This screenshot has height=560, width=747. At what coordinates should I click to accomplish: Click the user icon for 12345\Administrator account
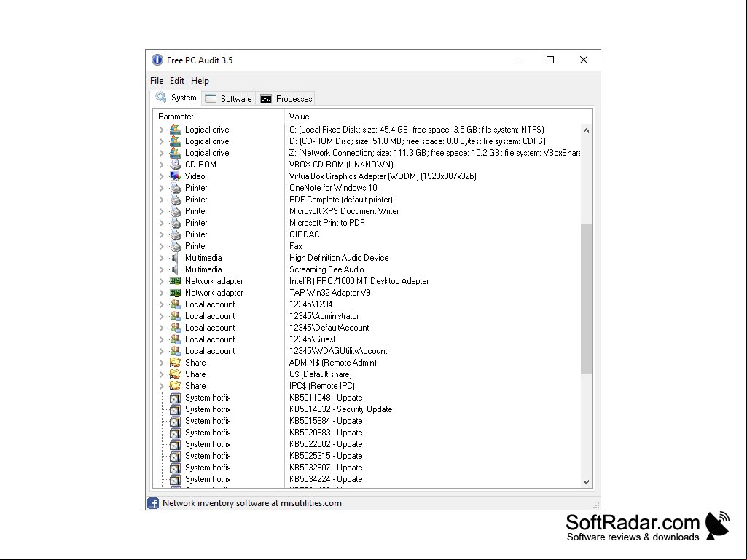pyautogui.click(x=176, y=316)
